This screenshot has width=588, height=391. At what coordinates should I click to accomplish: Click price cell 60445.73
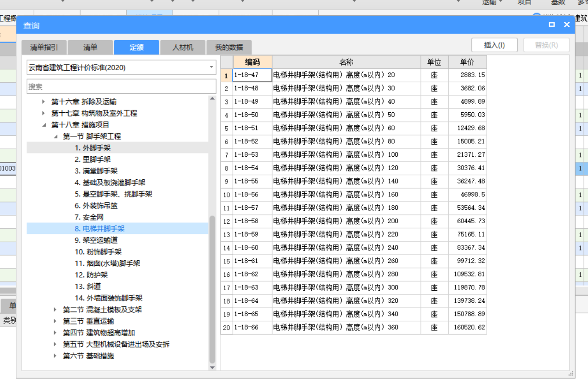467,221
